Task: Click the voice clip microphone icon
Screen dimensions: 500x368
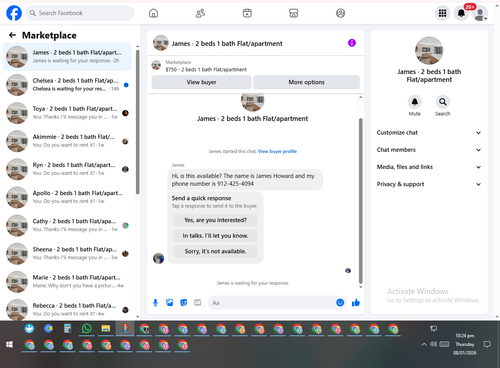Action: point(155,303)
